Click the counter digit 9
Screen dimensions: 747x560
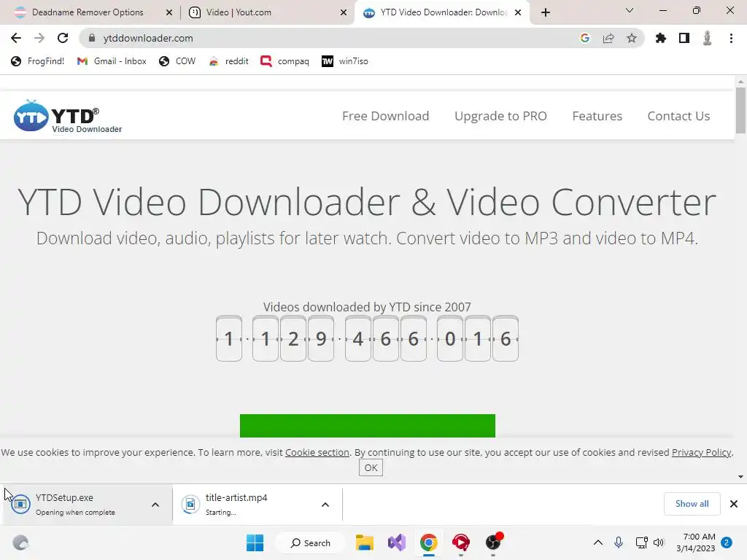pos(321,338)
